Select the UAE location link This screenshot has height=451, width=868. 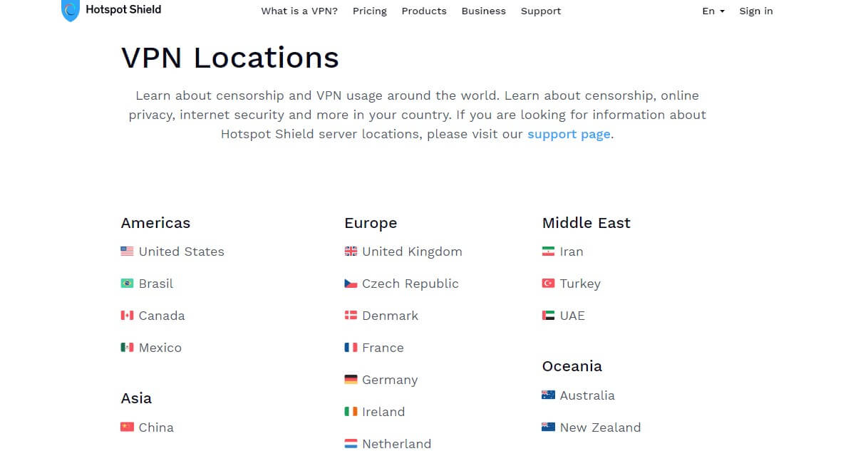[x=572, y=316]
